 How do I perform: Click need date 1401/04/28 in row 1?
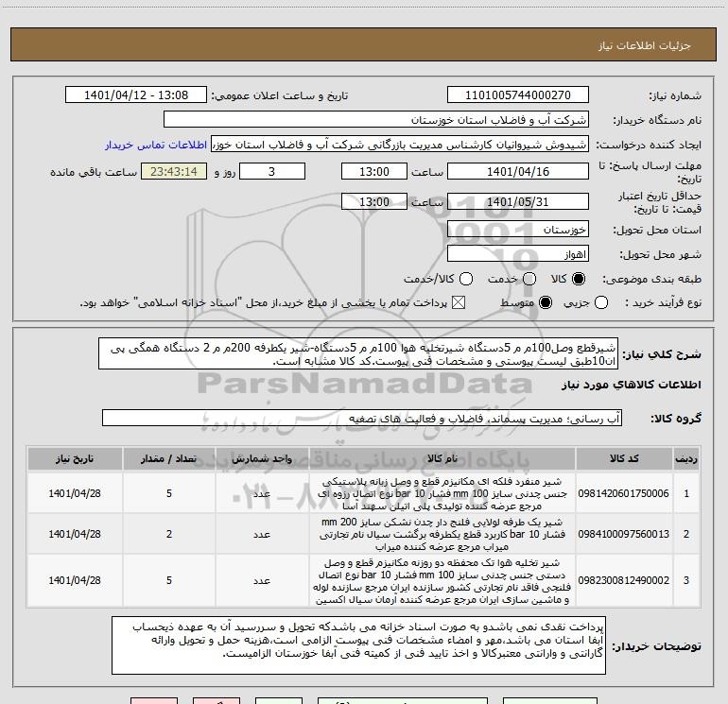75,493
